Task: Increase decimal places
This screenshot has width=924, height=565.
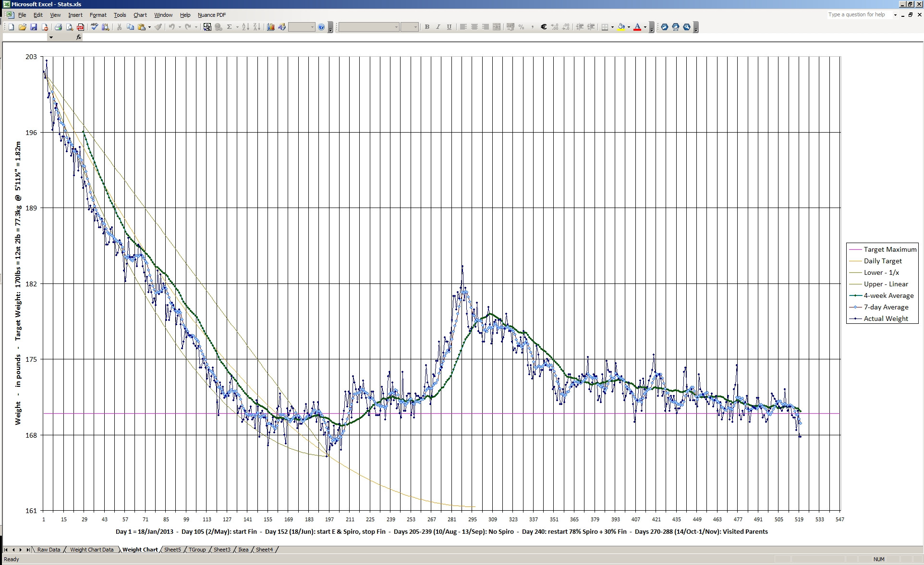Action: click(555, 27)
